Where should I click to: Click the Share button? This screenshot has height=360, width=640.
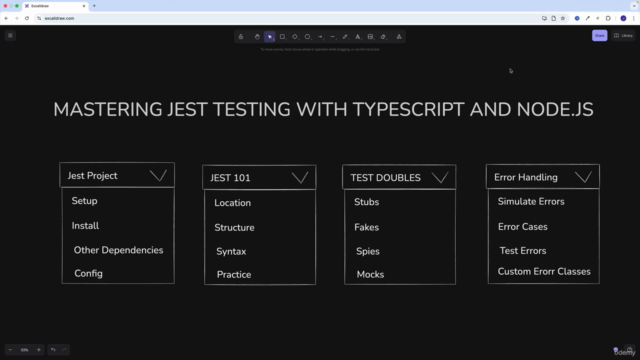tap(600, 36)
